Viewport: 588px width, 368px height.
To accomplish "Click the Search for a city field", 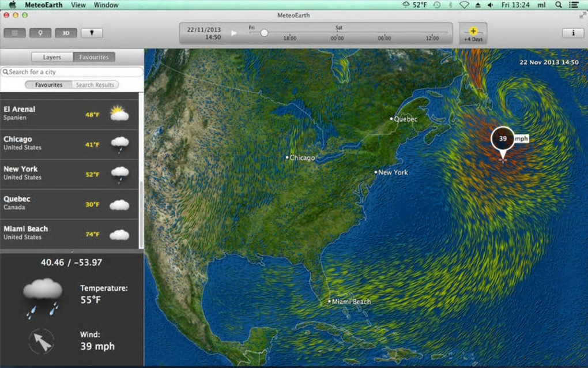I will tap(72, 72).
